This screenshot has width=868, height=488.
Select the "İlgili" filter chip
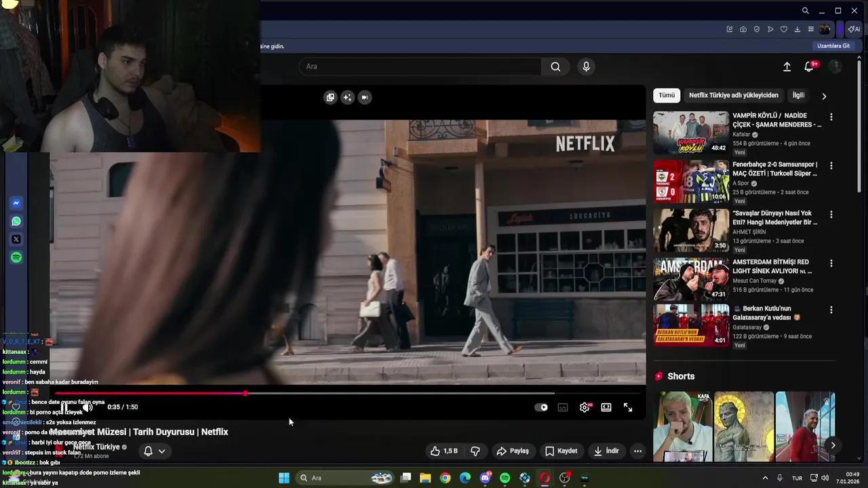tap(799, 96)
